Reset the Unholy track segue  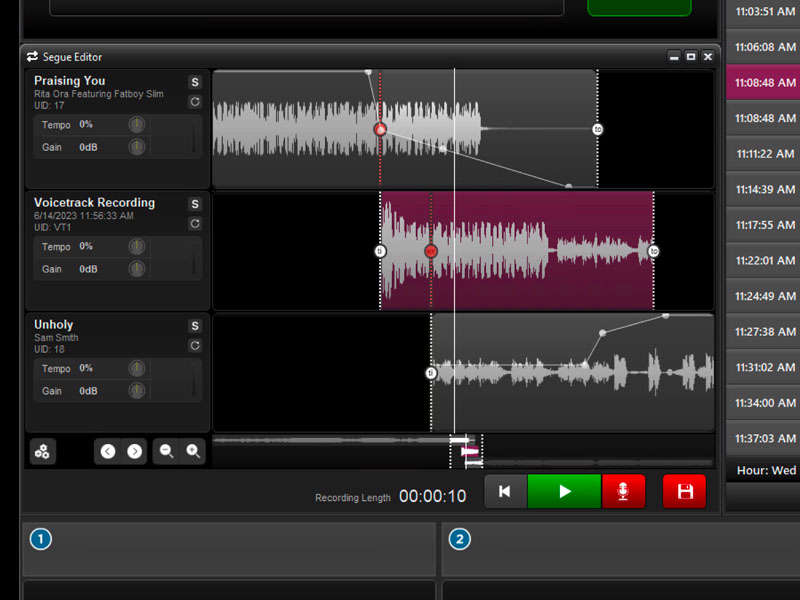(x=195, y=345)
